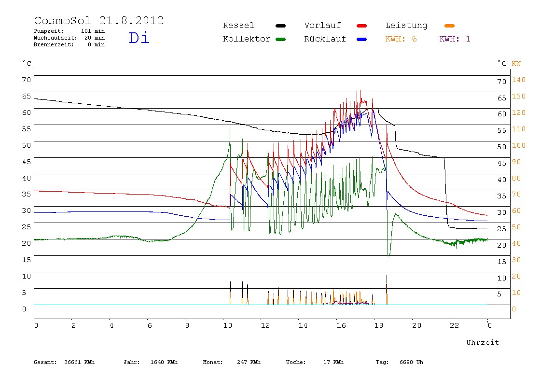Viewport: 554px width, 392px height.
Task: Select the "6690 Wh" daily value
Action: (411, 362)
